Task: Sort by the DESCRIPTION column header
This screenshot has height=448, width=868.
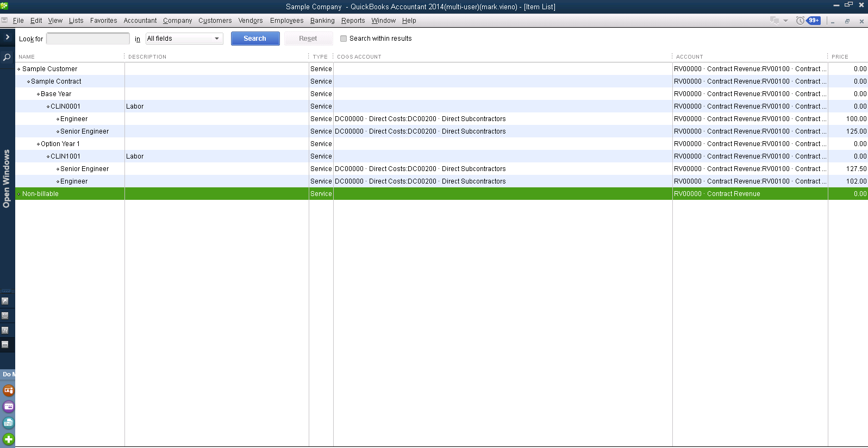Action: [147, 56]
